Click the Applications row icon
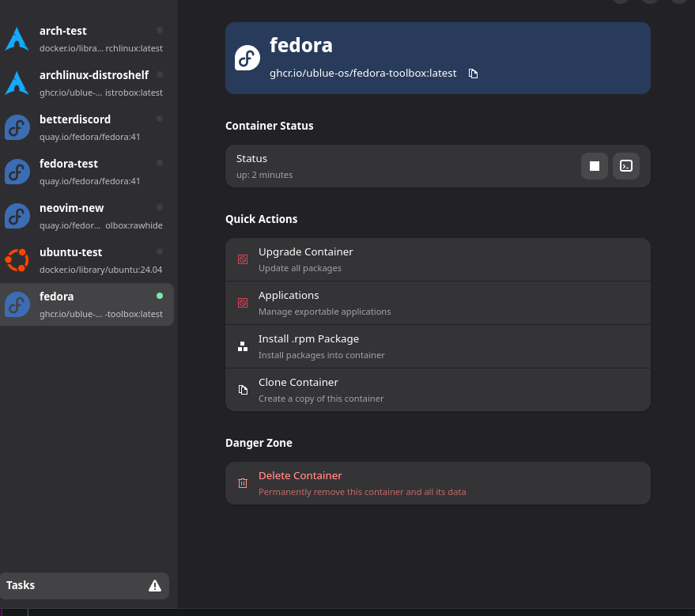The width and height of the screenshot is (695, 616). click(x=243, y=303)
